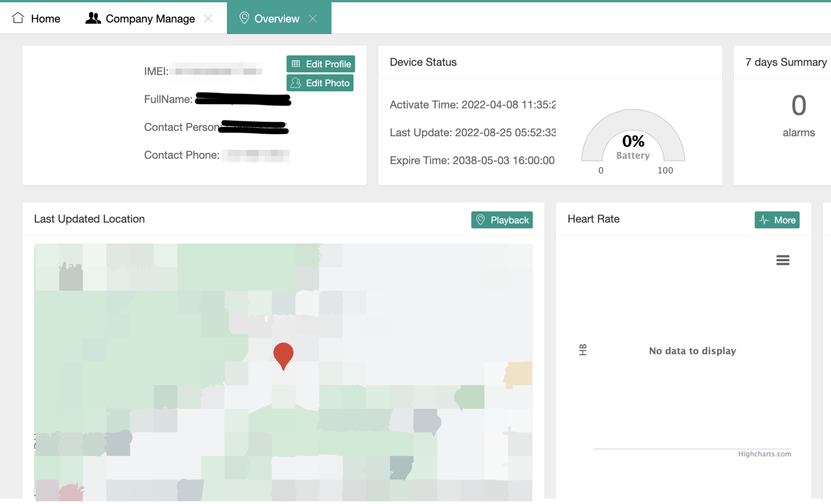Click the 0 alarms summary count
831x504 pixels.
pos(798,105)
